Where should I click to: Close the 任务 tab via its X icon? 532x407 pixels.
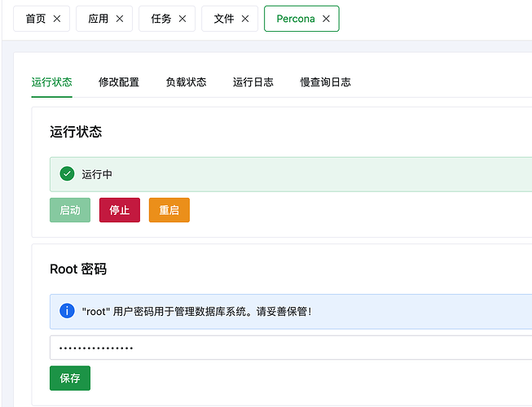[182, 19]
